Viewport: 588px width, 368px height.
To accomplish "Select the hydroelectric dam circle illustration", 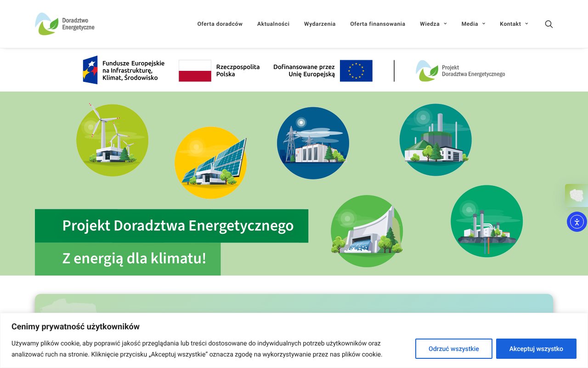I will tap(367, 230).
